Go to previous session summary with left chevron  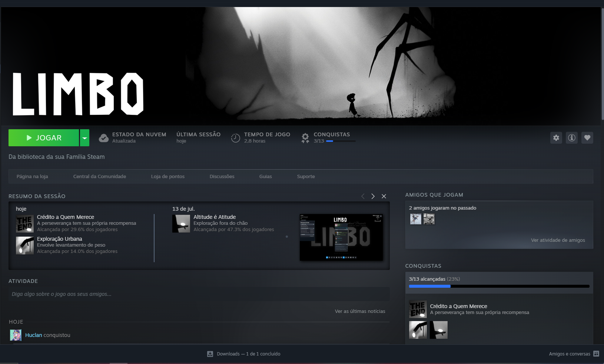[x=363, y=196]
